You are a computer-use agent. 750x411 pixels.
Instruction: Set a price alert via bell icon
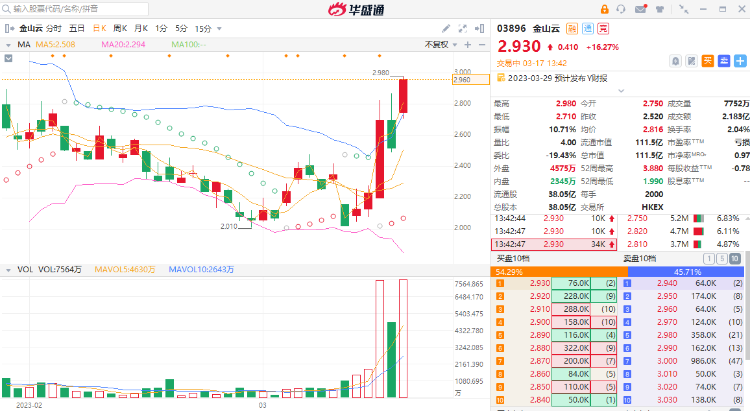[x=675, y=61]
